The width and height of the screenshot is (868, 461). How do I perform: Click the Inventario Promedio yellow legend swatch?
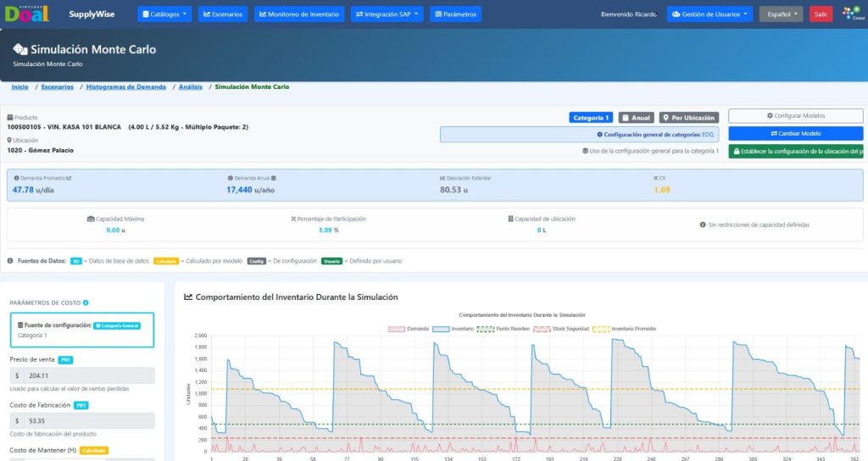click(x=600, y=329)
